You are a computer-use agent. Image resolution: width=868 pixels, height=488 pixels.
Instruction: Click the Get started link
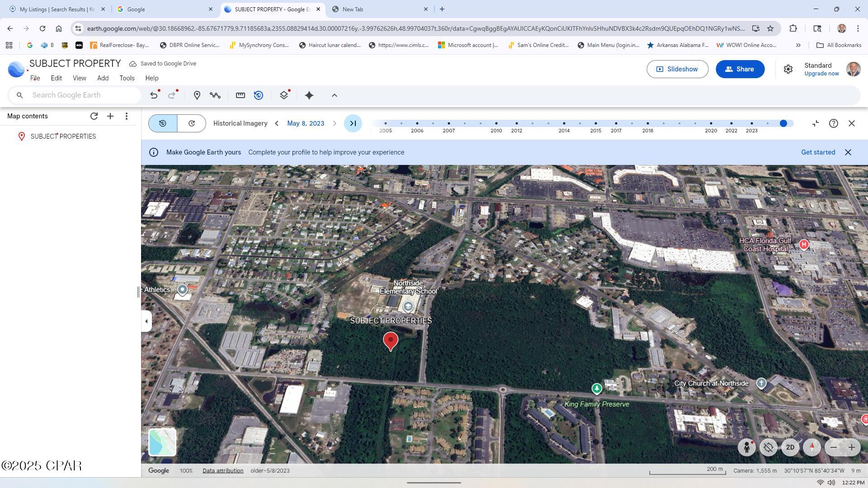click(818, 152)
